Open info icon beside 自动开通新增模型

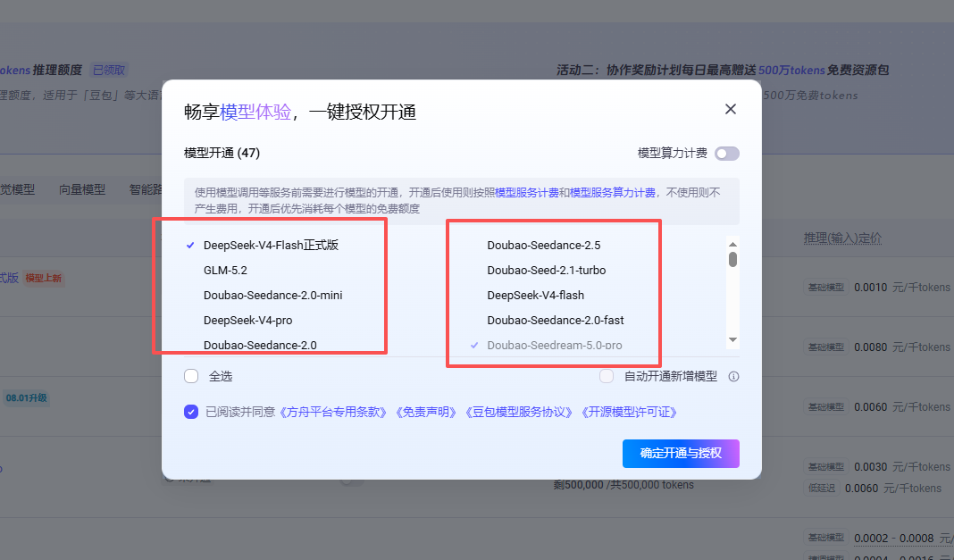pos(733,376)
